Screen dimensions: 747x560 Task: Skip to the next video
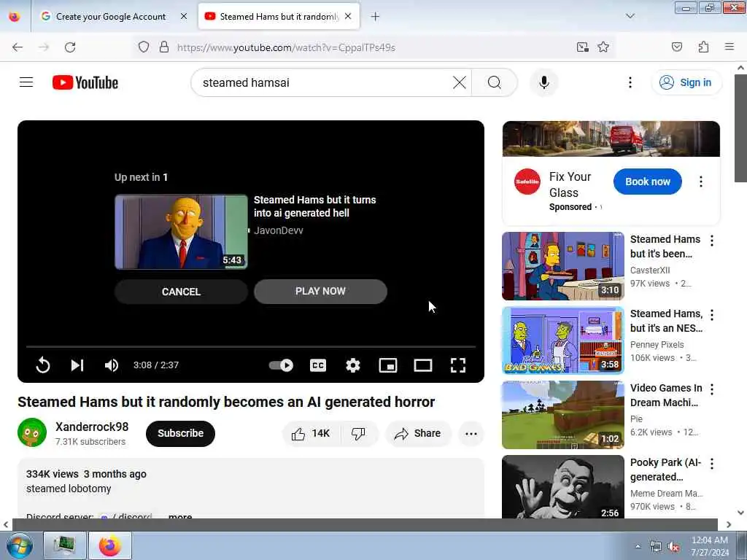[x=77, y=365]
